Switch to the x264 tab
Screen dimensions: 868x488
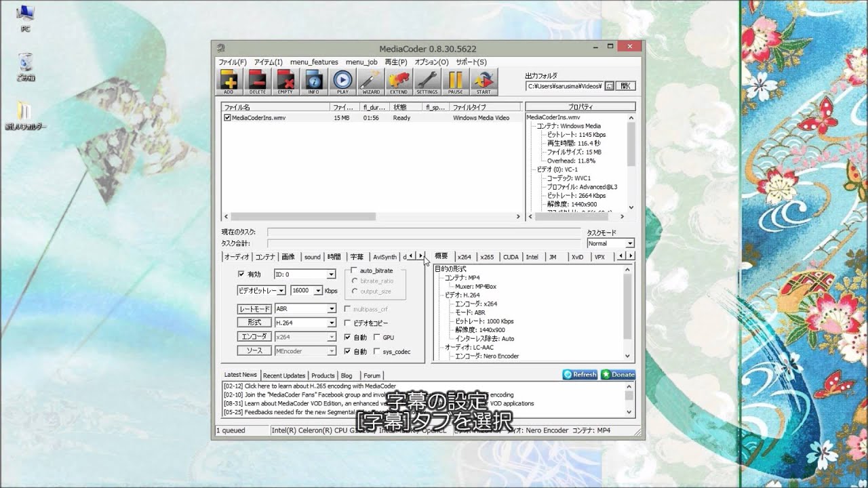pyautogui.click(x=464, y=257)
